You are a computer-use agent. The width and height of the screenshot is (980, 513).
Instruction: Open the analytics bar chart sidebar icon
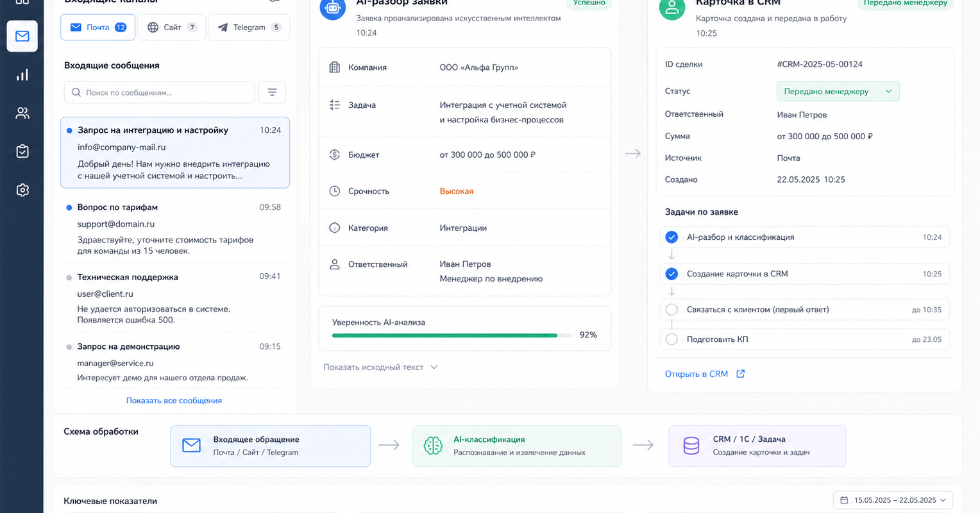pos(22,75)
